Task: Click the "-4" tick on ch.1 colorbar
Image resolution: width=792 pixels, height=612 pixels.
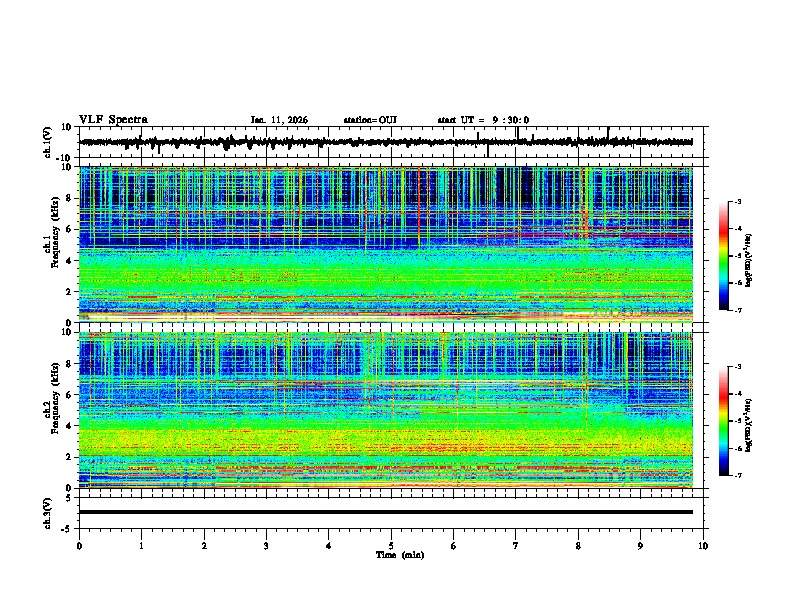Action: click(737, 229)
